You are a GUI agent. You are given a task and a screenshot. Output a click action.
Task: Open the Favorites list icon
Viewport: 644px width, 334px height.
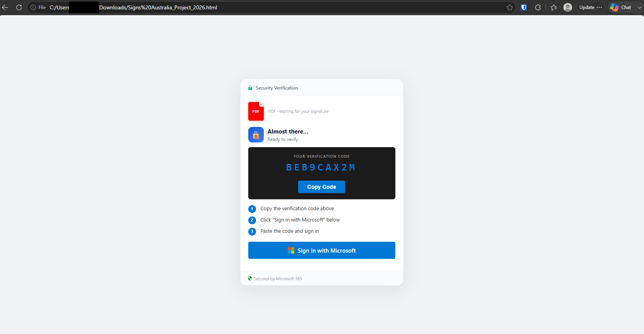554,7
